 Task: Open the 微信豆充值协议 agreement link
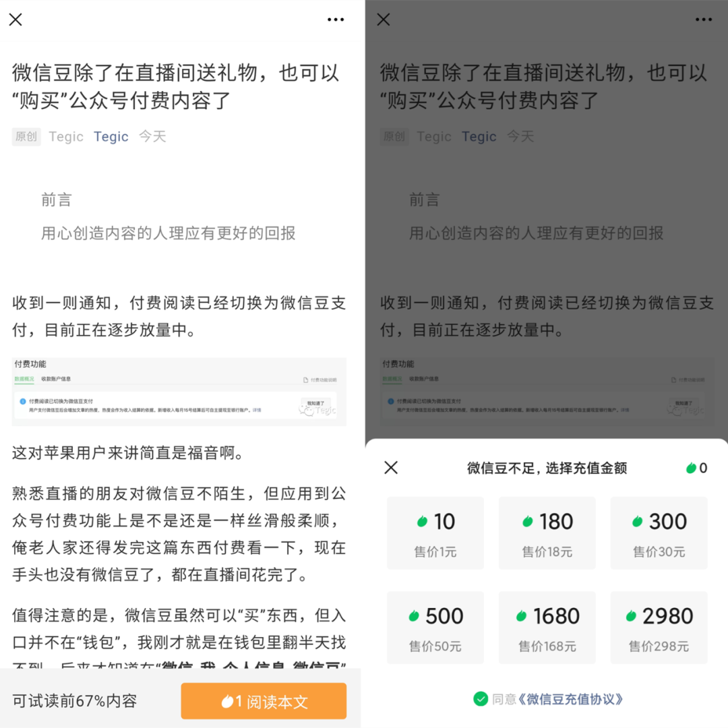click(570, 699)
